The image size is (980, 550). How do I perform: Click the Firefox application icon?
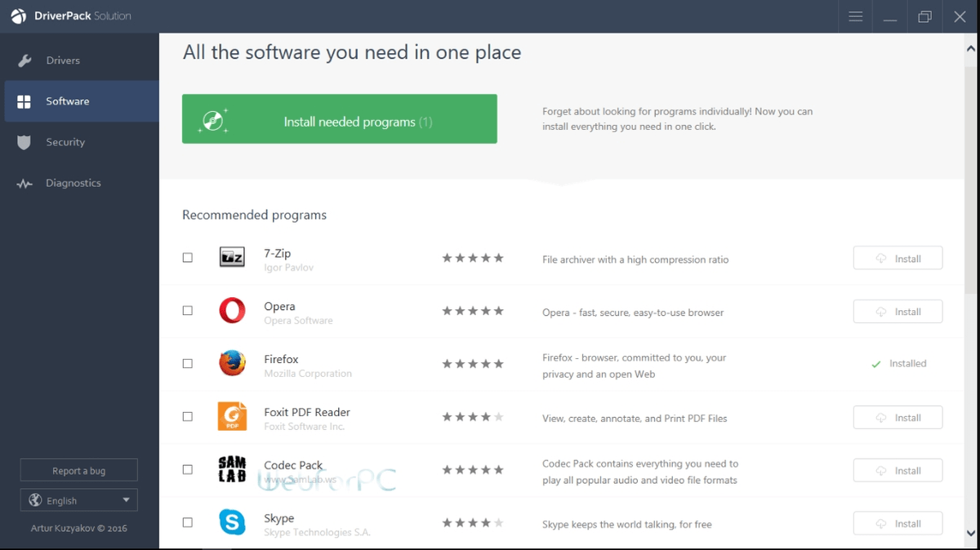click(x=232, y=364)
